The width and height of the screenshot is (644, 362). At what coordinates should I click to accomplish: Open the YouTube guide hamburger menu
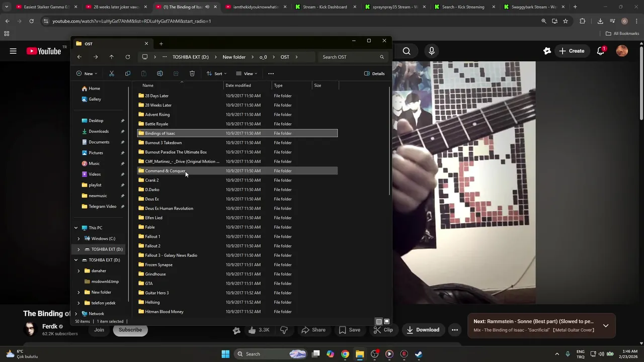(13, 51)
